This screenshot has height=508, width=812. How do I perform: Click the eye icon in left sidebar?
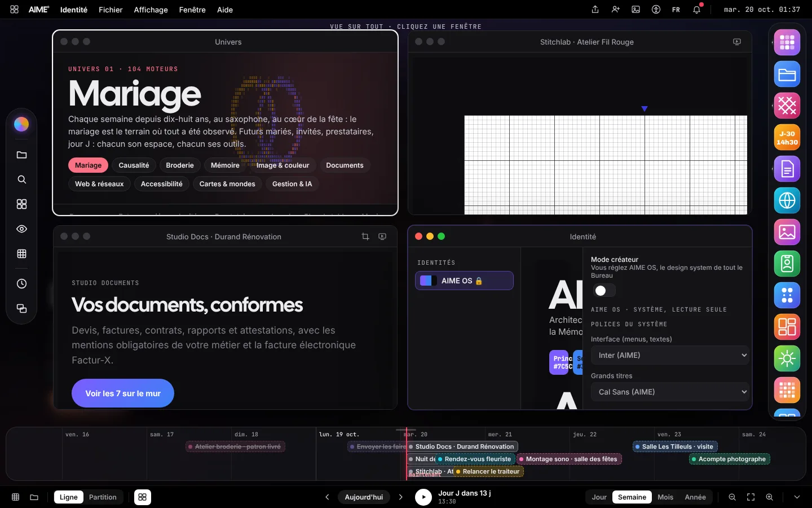click(21, 229)
